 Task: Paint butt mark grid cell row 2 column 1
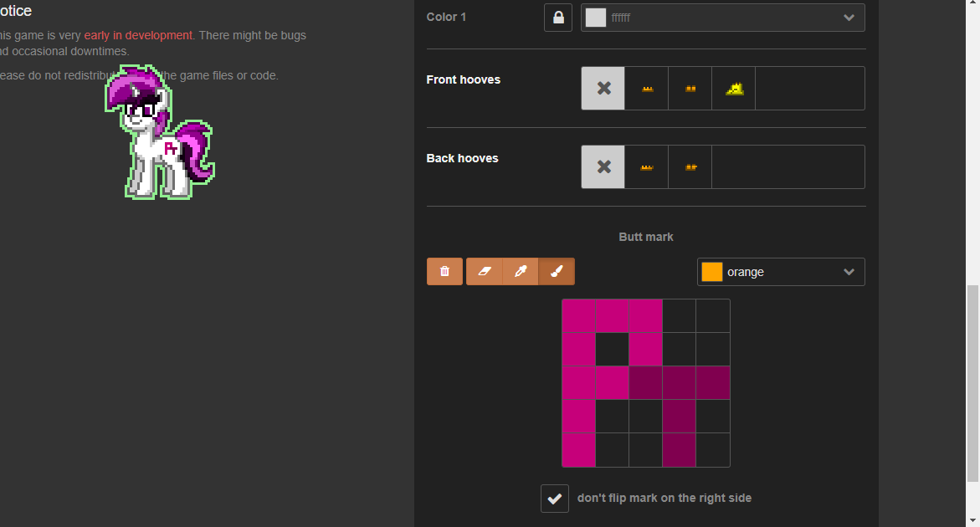[x=579, y=349]
